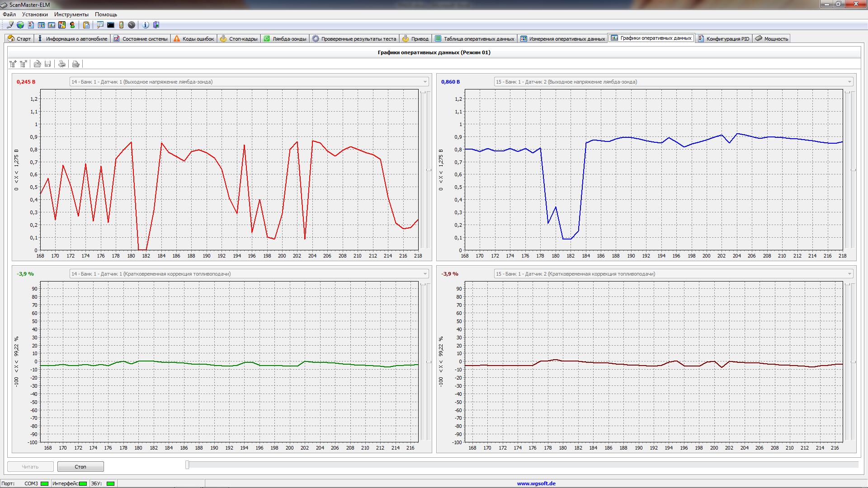Click the gauge dial toolbar icon
Image resolution: width=868 pixels, height=488 pixels.
pos(132,25)
